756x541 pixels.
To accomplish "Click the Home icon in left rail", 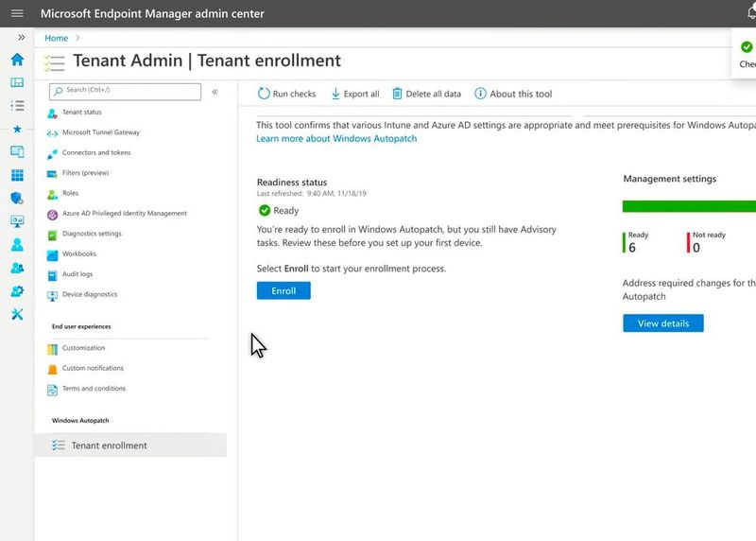I will click(x=17, y=60).
